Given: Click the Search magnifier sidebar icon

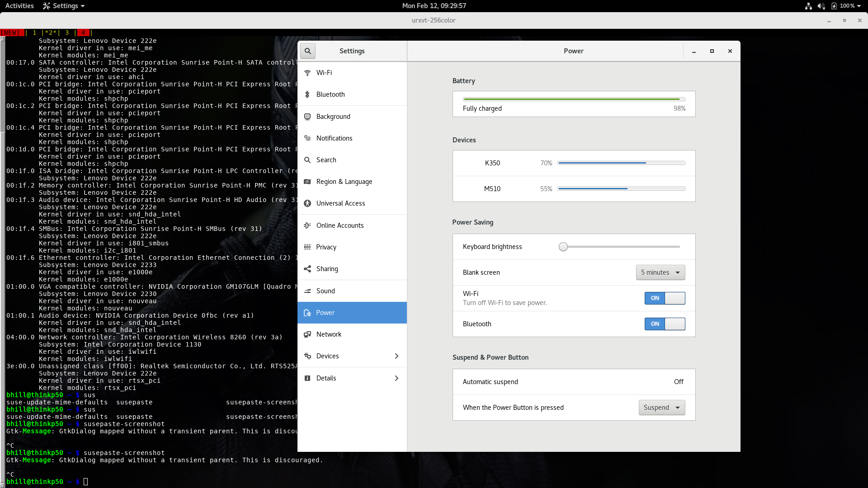Looking at the screenshot, I should (x=307, y=160).
